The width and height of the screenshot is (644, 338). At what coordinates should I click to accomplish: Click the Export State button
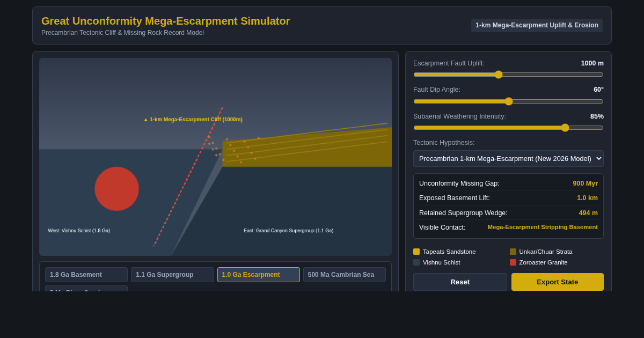558,282
